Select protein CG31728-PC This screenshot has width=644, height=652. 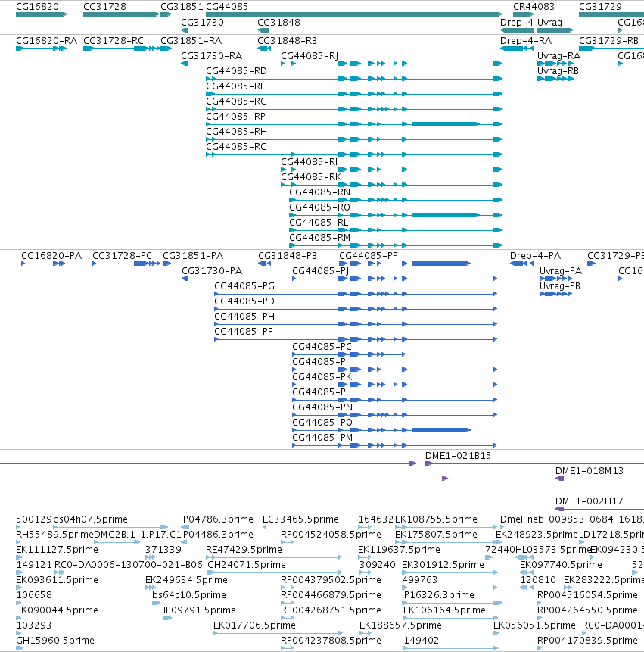click(x=126, y=264)
